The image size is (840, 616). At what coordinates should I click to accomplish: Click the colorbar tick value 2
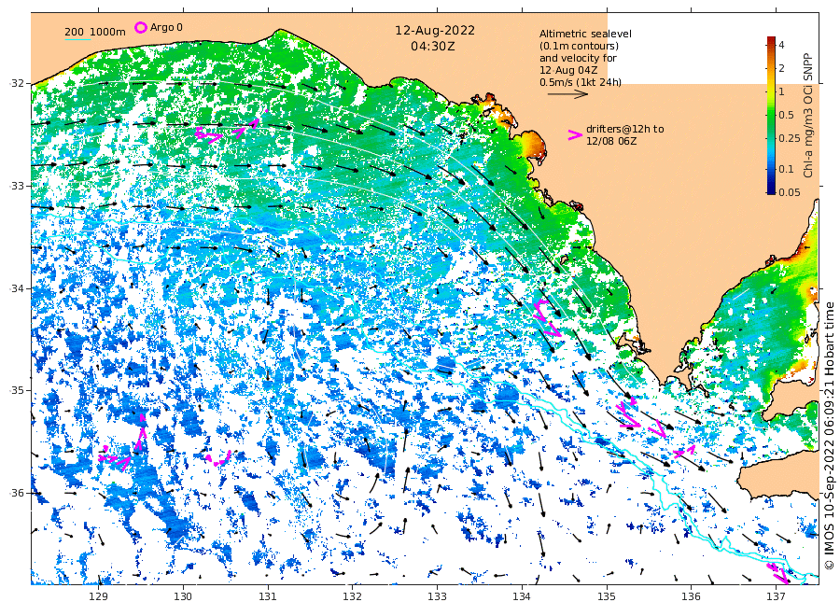tap(781, 68)
